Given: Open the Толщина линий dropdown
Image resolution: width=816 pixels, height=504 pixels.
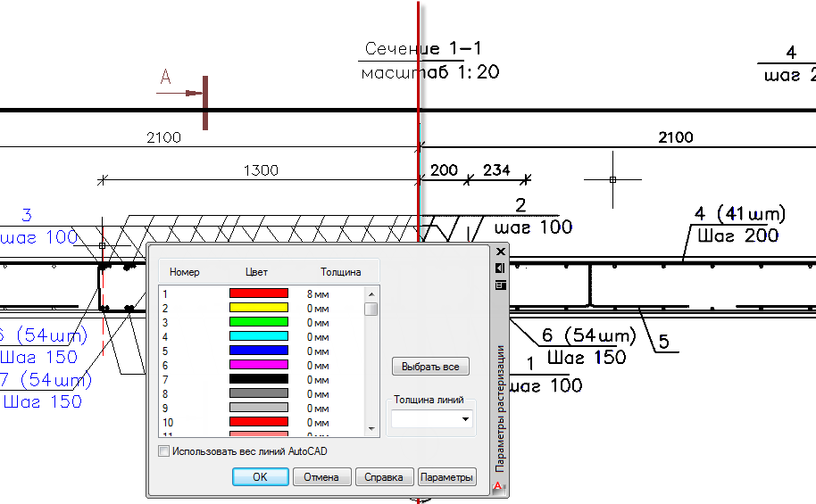Looking at the screenshot, I should pos(431,419).
